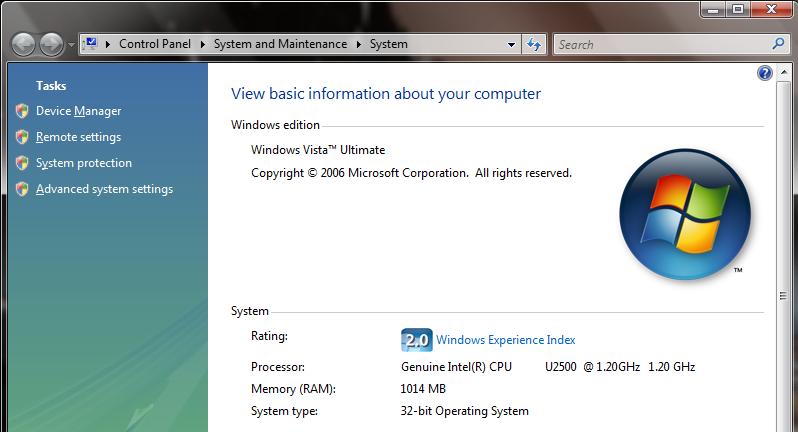Click the Windows Vista logo orb

685,214
